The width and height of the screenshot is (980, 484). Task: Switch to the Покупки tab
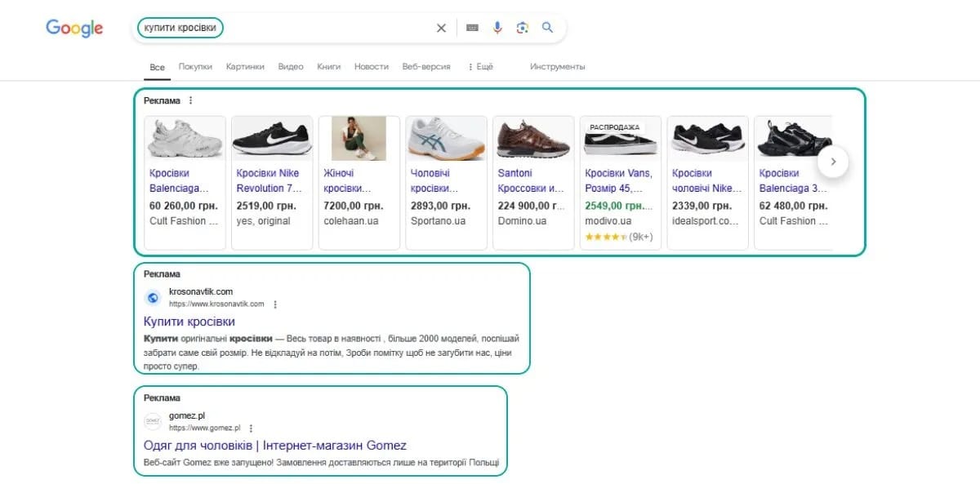pos(195,67)
